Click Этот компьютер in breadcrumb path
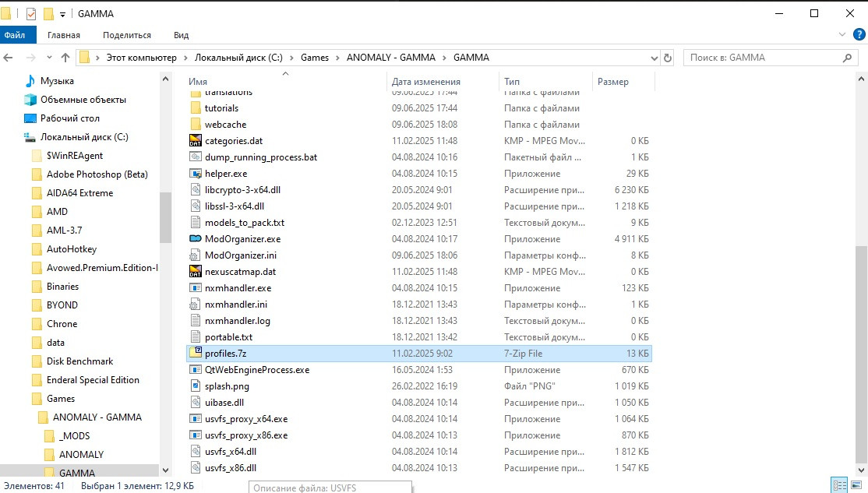The width and height of the screenshot is (868, 493). [141, 58]
